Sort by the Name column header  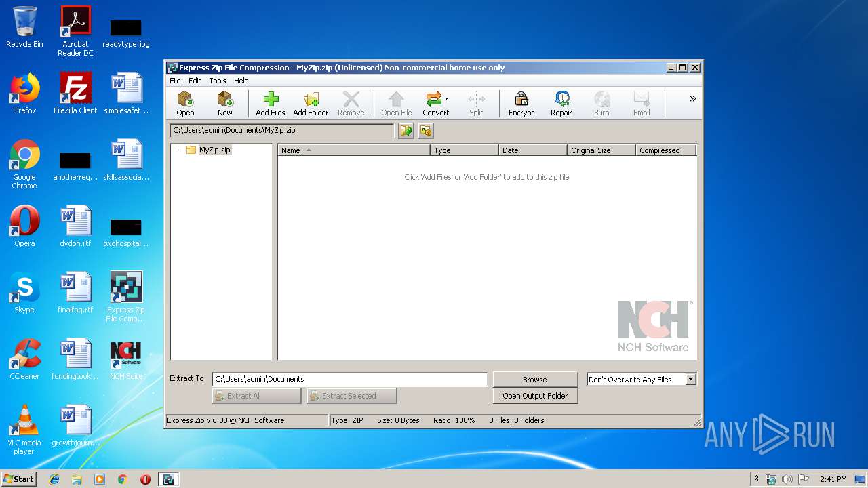[x=354, y=150]
